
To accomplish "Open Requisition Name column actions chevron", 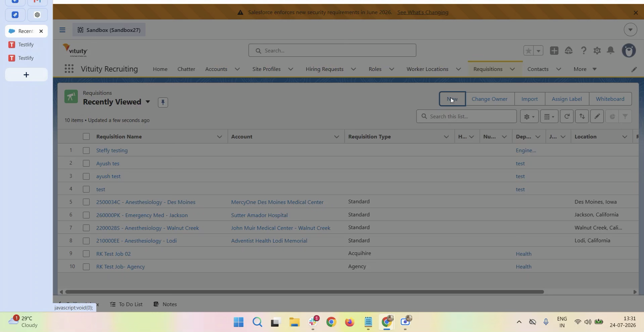I will point(219,137).
